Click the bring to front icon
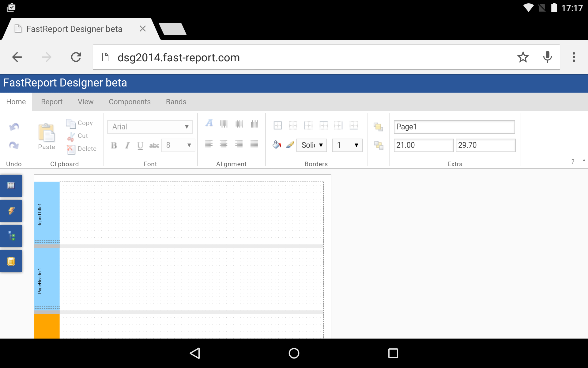This screenshot has height=368, width=588. pos(378,127)
